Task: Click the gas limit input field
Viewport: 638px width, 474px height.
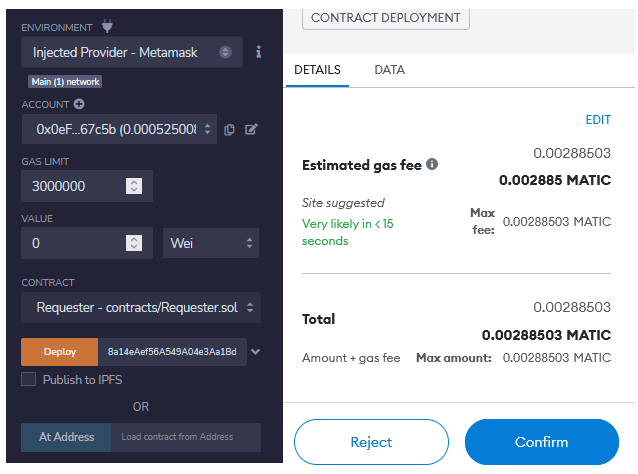Action: [x=87, y=186]
